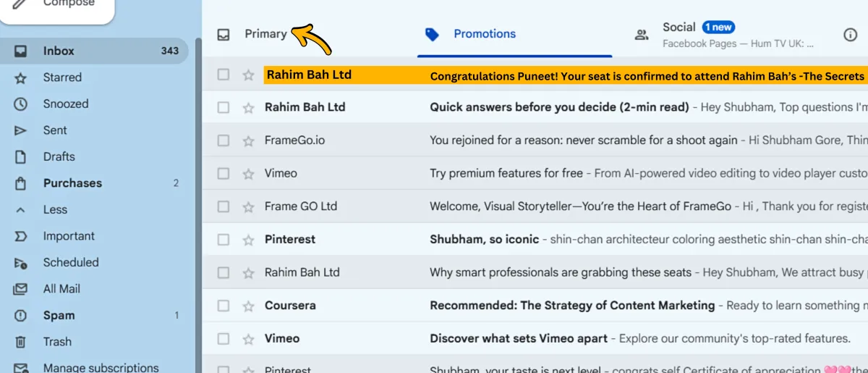868x373 pixels.
Task: Switch to the Primary tab
Action: tap(265, 34)
